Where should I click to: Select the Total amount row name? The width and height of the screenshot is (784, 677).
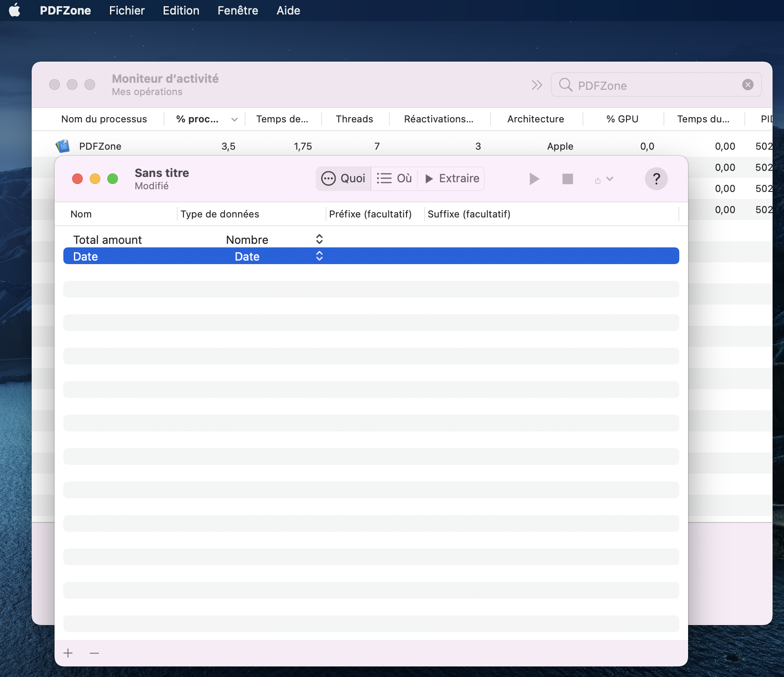coord(107,239)
